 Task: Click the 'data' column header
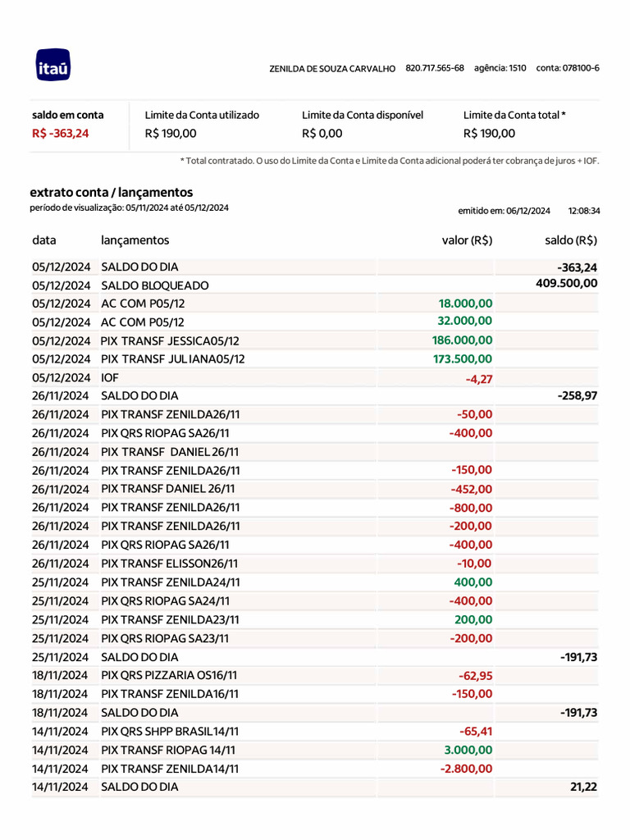[x=44, y=240]
